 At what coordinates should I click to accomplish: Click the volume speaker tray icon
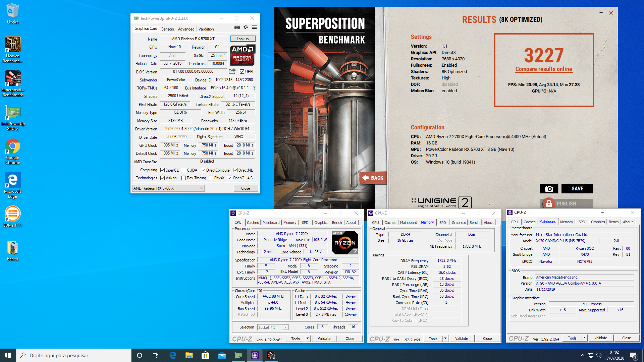(x=599, y=355)
